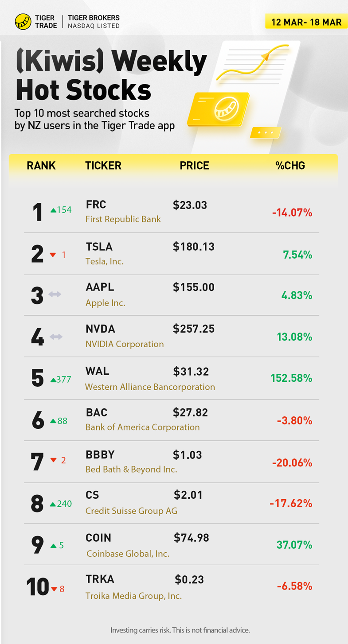The width and height of the screenshot is (348, 644).
Task: Click the RANK column header
Action: [41, 166]
